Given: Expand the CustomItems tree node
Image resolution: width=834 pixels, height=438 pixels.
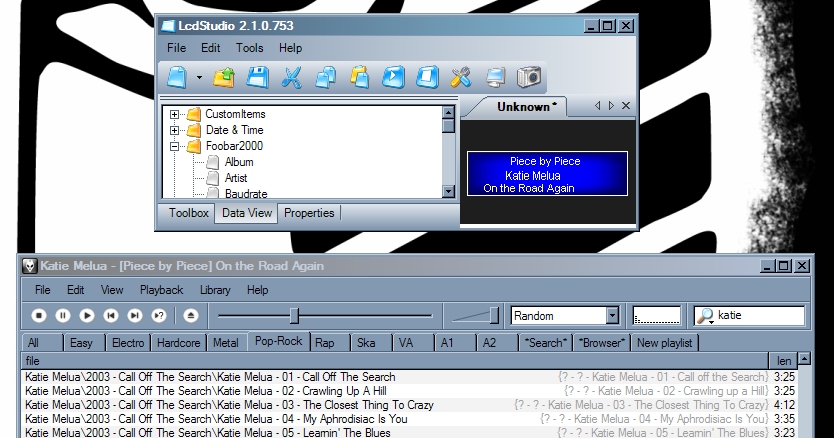Looking at the screenshot, I should [174, 114].
